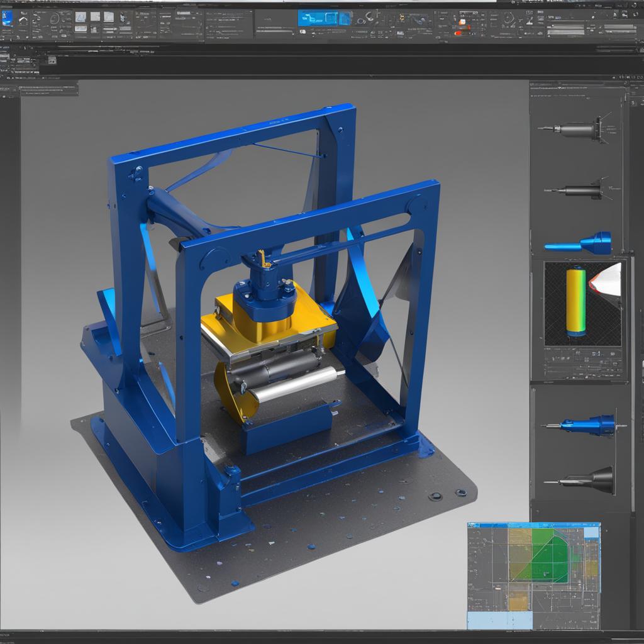
Task: Click the yellow gear icon in the ribbon
Action: click(402, 18)
